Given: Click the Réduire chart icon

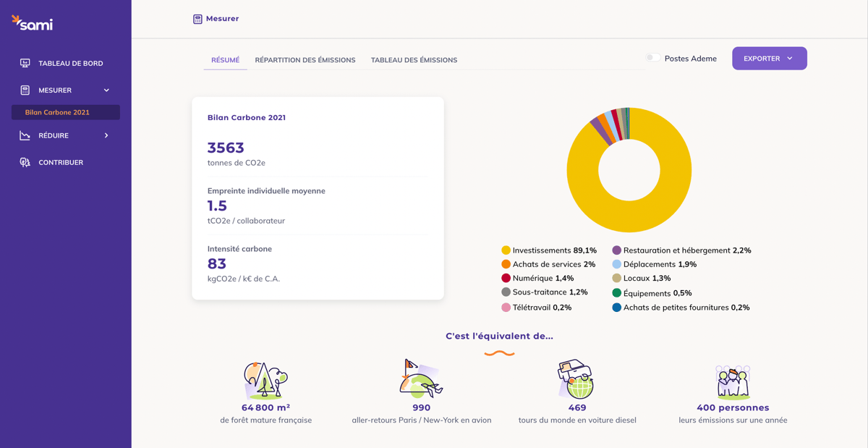Looking at the screenshot, I should [25, 135].
